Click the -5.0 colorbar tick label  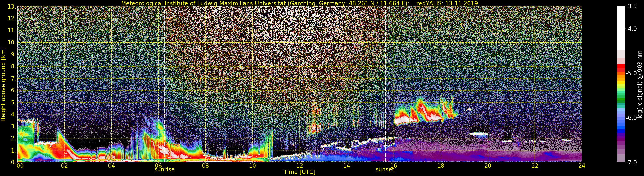coord(631,73)
